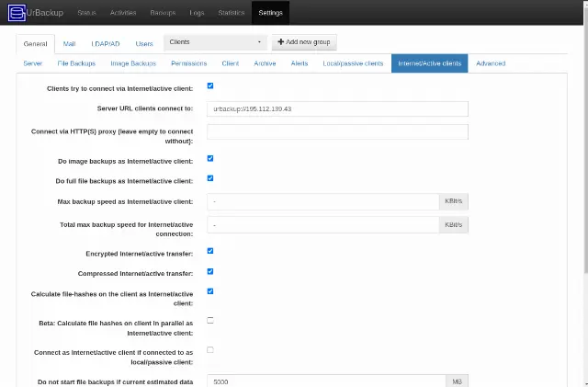The height and width of the screenshot is (387, 588).
Task: Toggle Encrypted Internet/active transfer checkbox
Action: (210, 251)
